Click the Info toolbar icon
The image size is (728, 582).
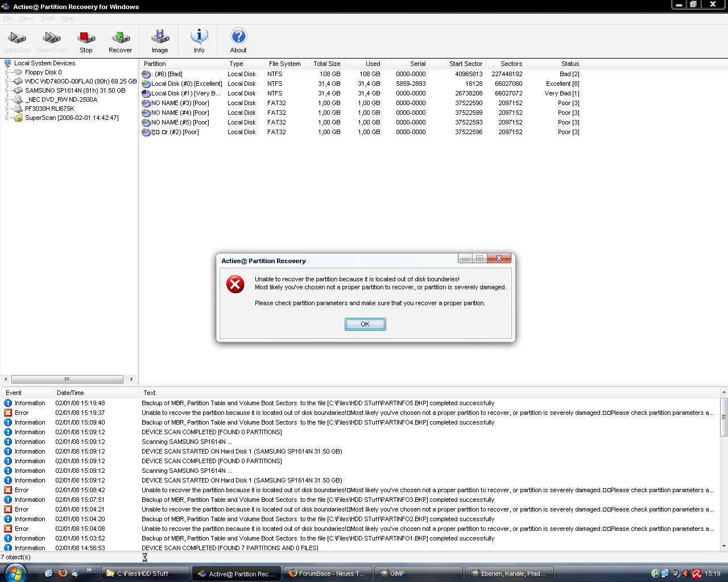pos(199,41)
